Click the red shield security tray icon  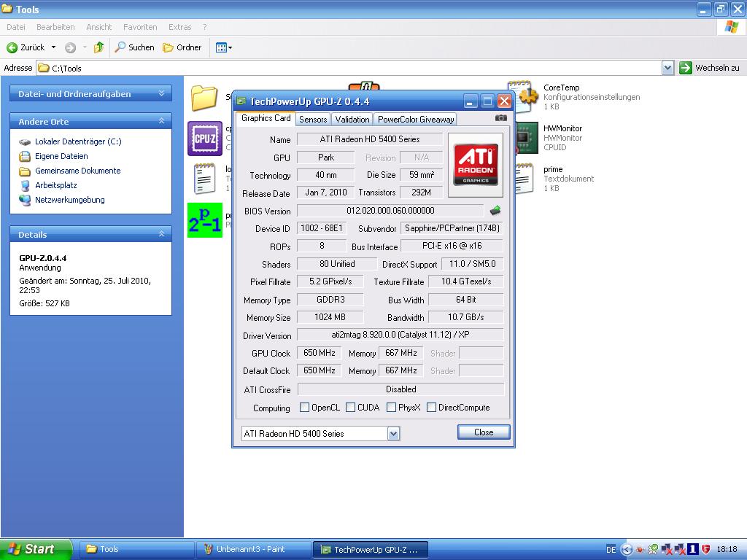pos(706,549)
